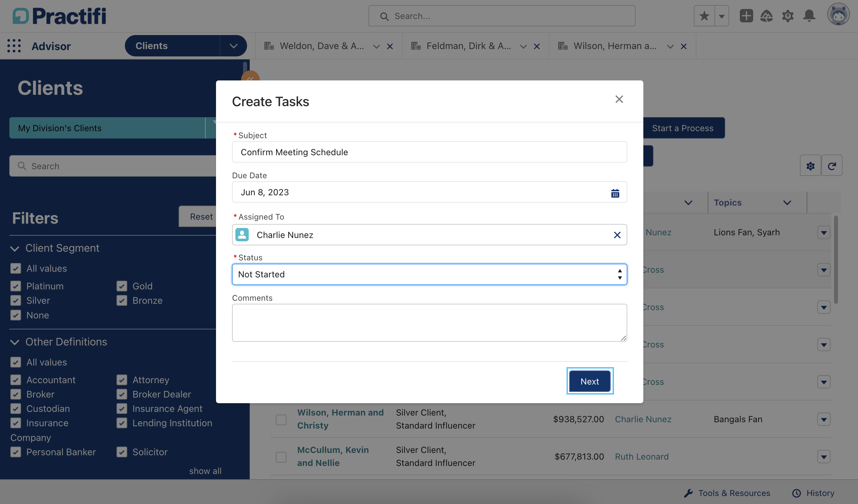Open the notifications bell
858x504 pixels.
(809, 16)
